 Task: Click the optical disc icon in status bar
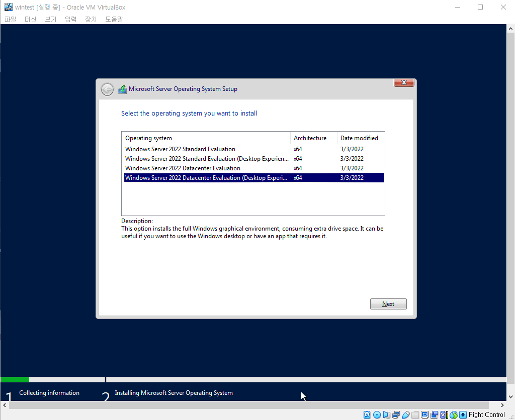[x=377, y=415]
